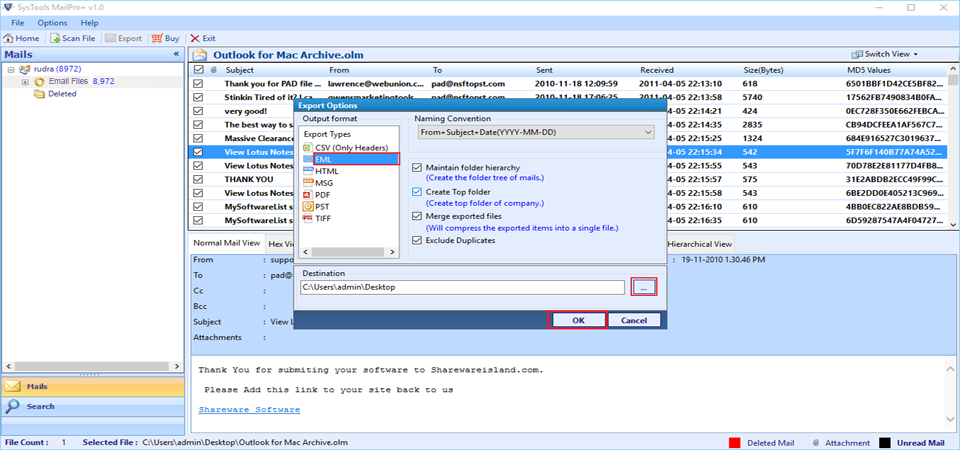Select CSV (Only Headers) export type
The height and width of the screenshot is (450, 960).
point(345,148)
